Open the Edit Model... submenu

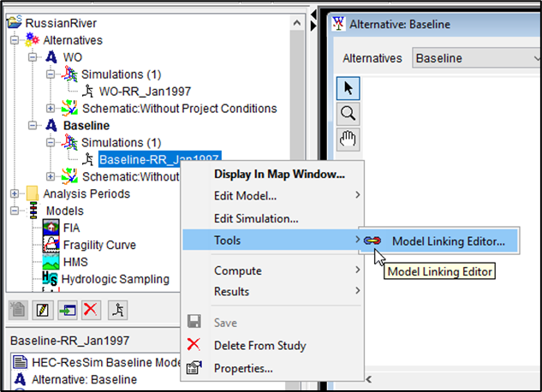(x=273, y=196)
